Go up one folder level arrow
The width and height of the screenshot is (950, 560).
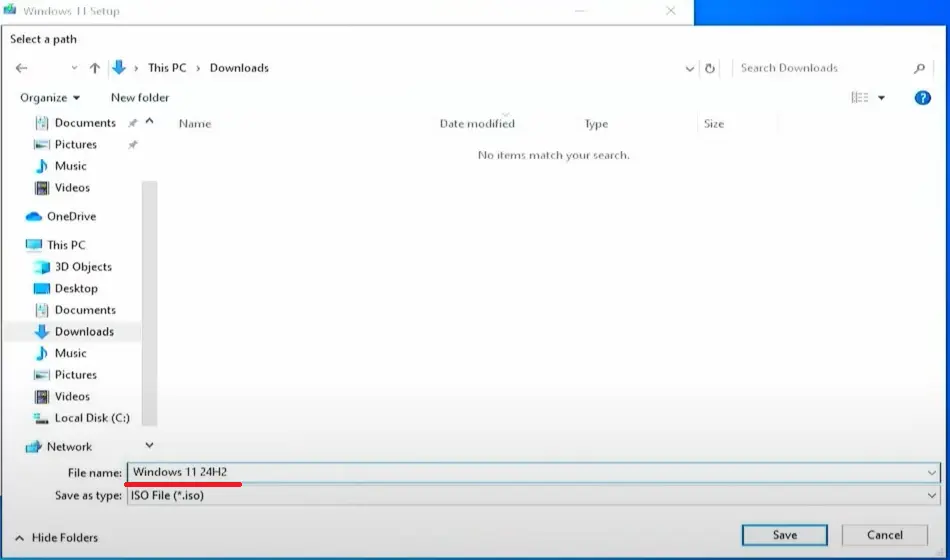point(95,68)
